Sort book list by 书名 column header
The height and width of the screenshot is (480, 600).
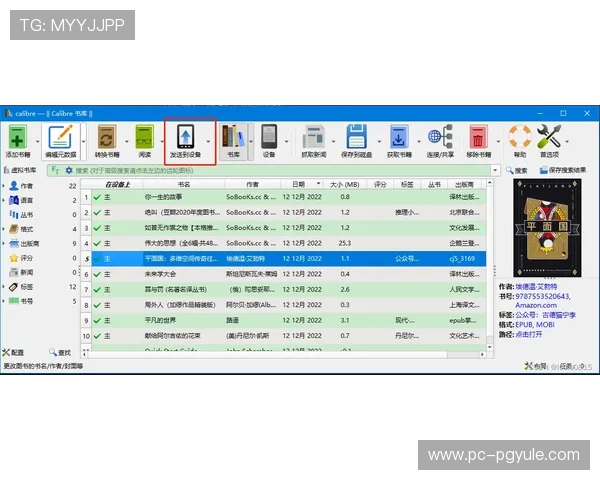pyautogui.click(x=184, y=185)
